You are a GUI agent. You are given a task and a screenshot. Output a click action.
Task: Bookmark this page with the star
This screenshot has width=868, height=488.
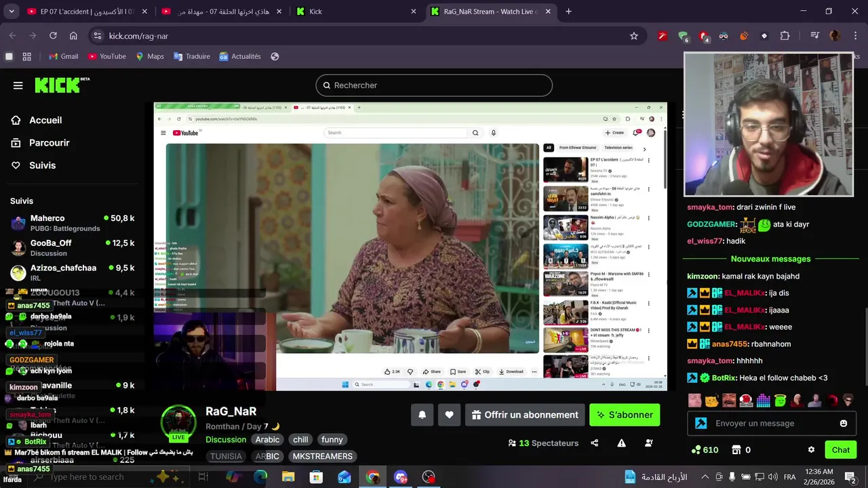click(634, 36)
